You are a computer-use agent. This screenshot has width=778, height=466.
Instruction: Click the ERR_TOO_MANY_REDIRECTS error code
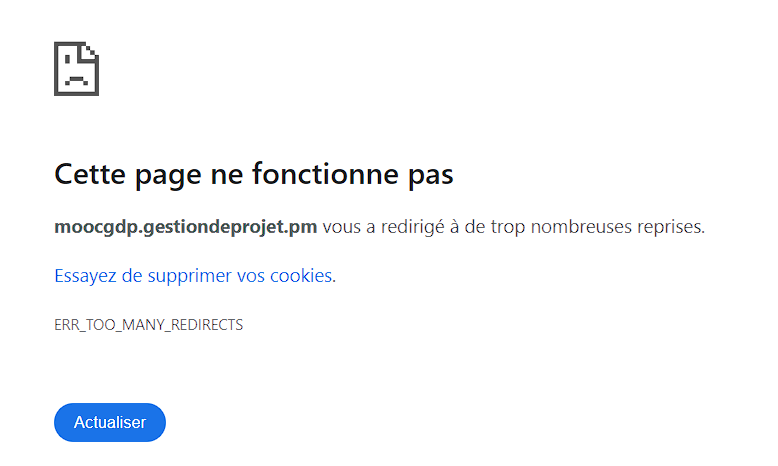pos(148,325)
